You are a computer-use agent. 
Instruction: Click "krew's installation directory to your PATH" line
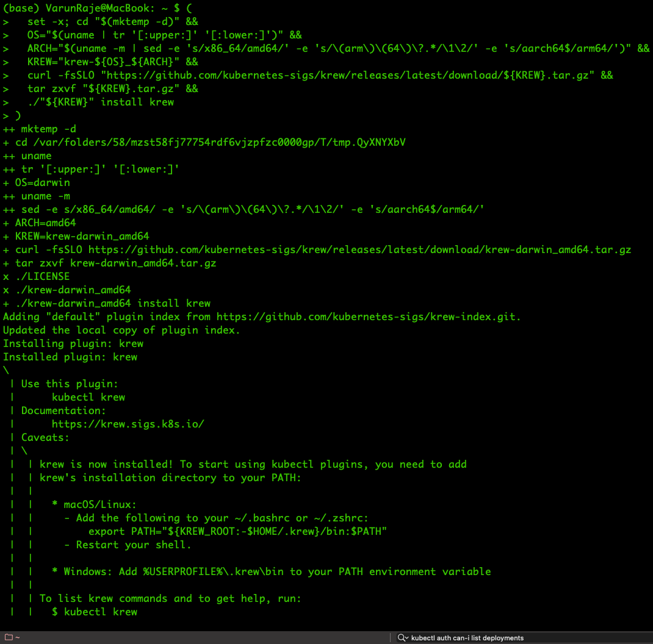(x=170, y=478)
